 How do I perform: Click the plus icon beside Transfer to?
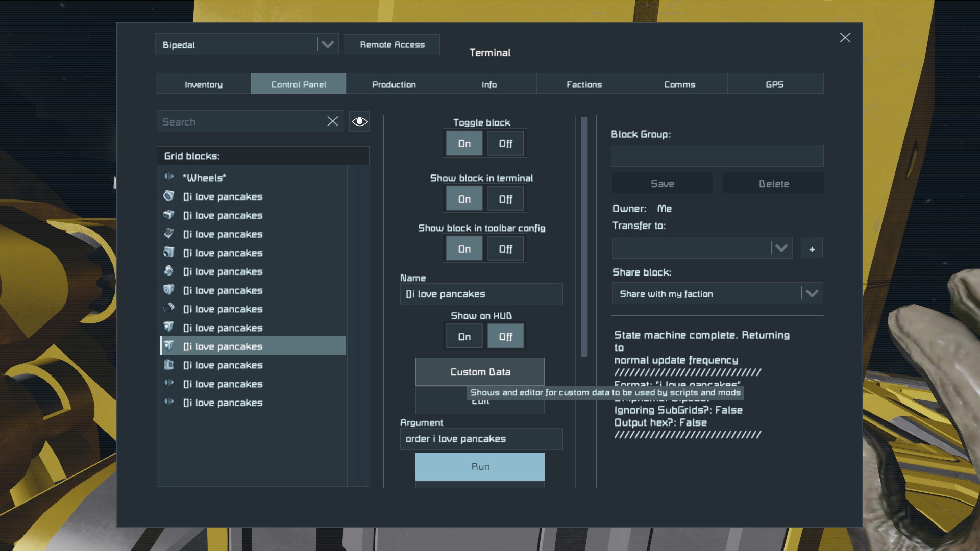(812, 249)
